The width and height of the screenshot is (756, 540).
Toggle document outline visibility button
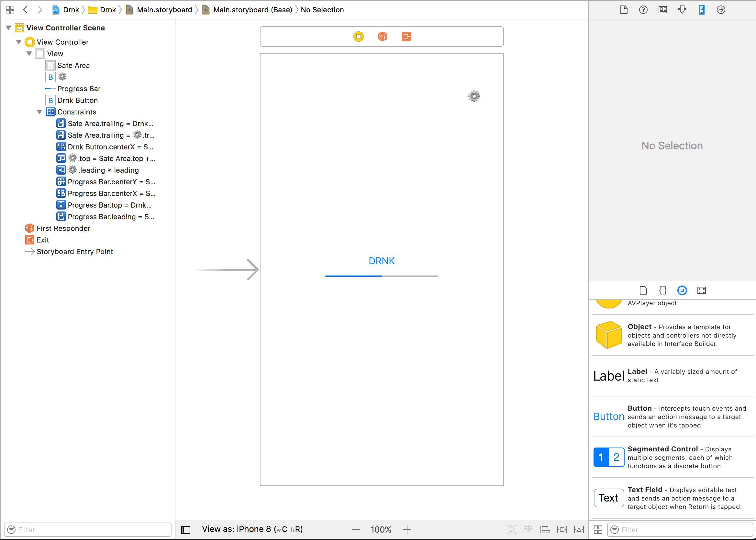185,529
